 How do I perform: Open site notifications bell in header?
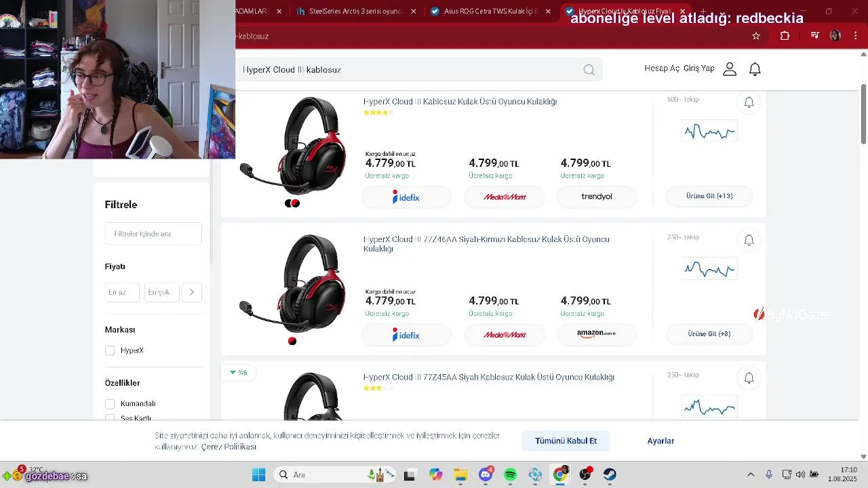[x=755, y=69]
